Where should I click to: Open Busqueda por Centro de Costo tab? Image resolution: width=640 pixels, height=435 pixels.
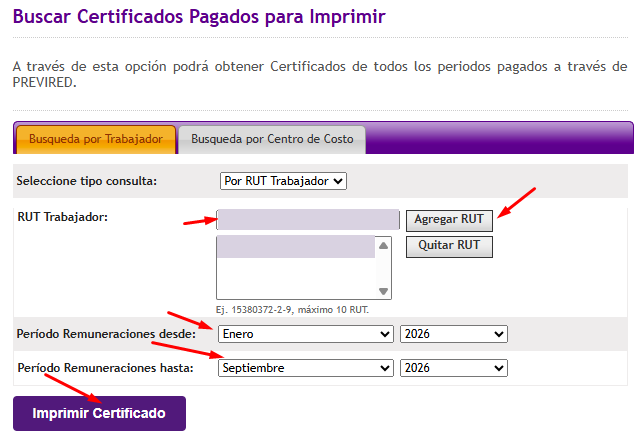click(272, 140)
